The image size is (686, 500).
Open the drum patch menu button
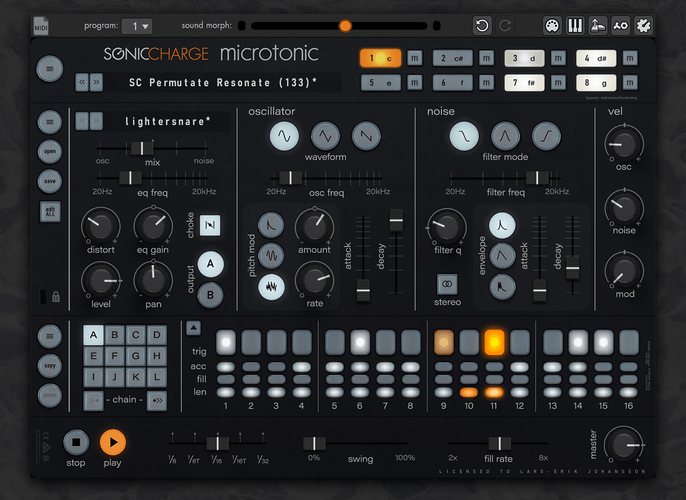coord(50,122)
